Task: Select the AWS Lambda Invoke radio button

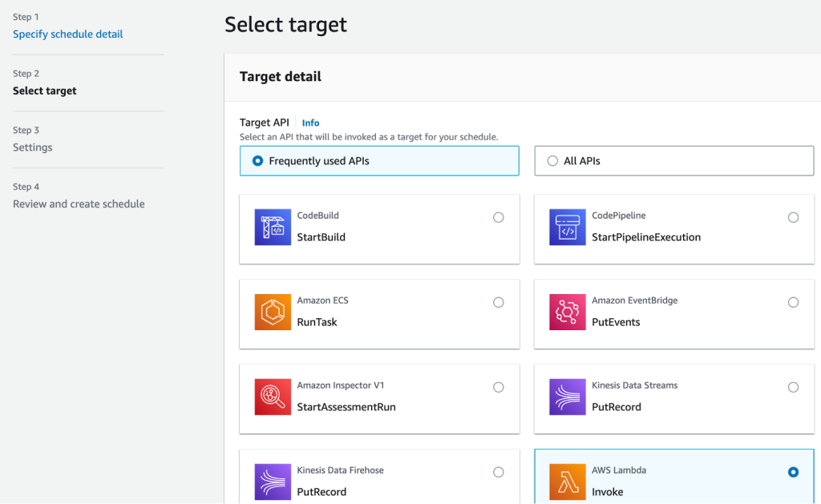Action: point(794,473)
